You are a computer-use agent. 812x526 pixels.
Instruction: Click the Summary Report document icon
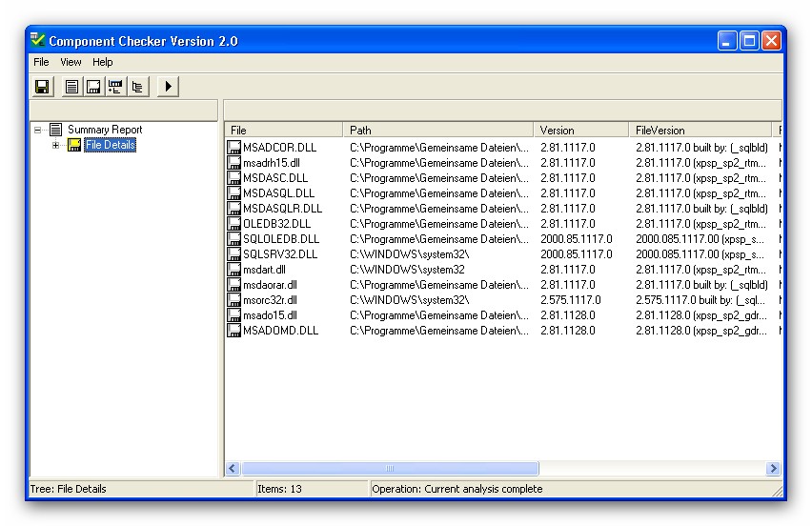point(56,130)
